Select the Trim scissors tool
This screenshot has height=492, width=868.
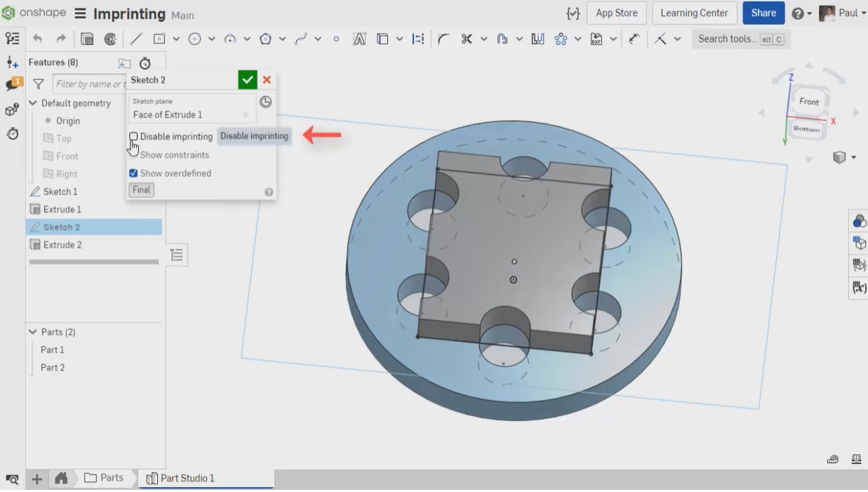(466, 39)
